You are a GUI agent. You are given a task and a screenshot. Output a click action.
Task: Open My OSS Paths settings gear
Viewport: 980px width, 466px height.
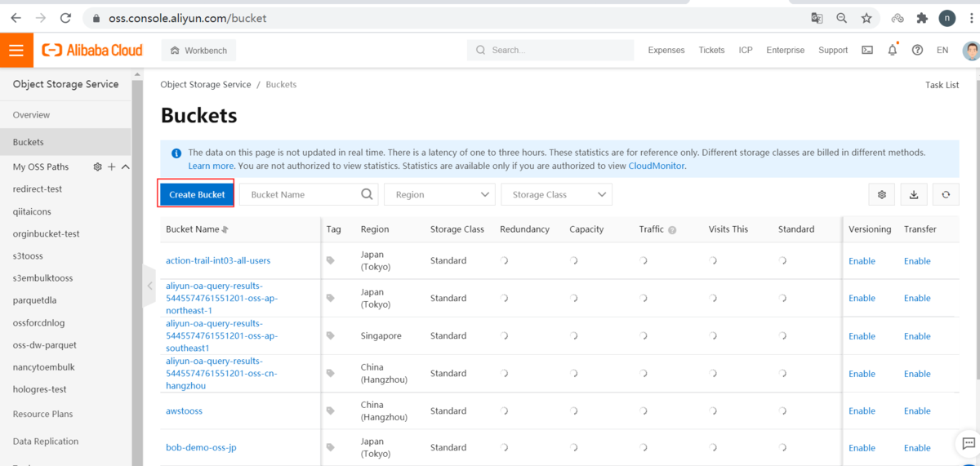(98, 166)
